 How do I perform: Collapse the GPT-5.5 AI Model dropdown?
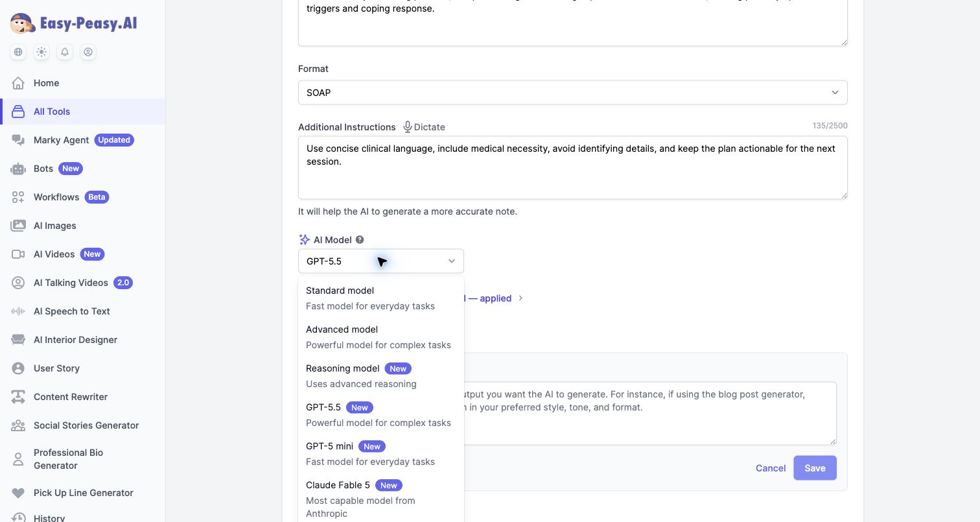(381, 261)
